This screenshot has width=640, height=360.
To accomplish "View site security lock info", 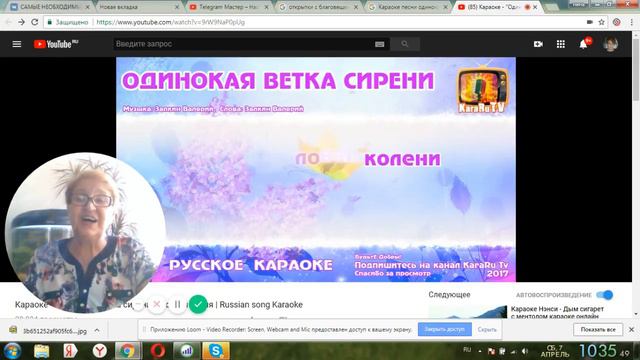I will 50,22.
